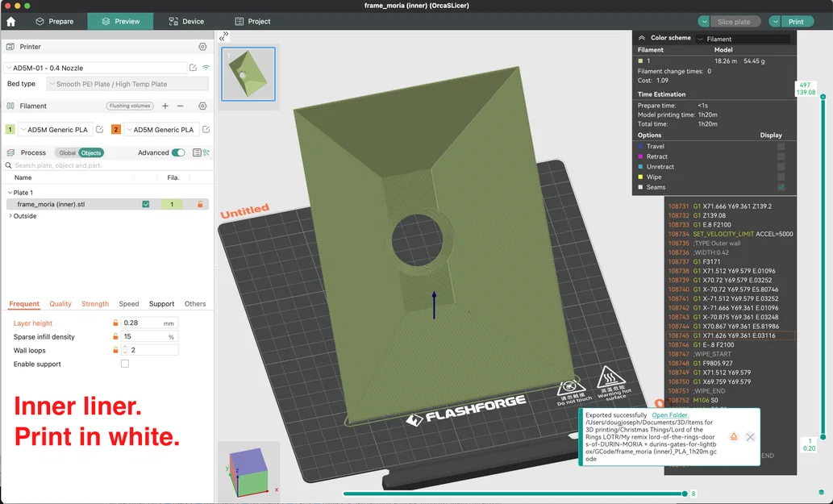
Task: Click the eject icon in export notification
Action: tap(734, 436)
